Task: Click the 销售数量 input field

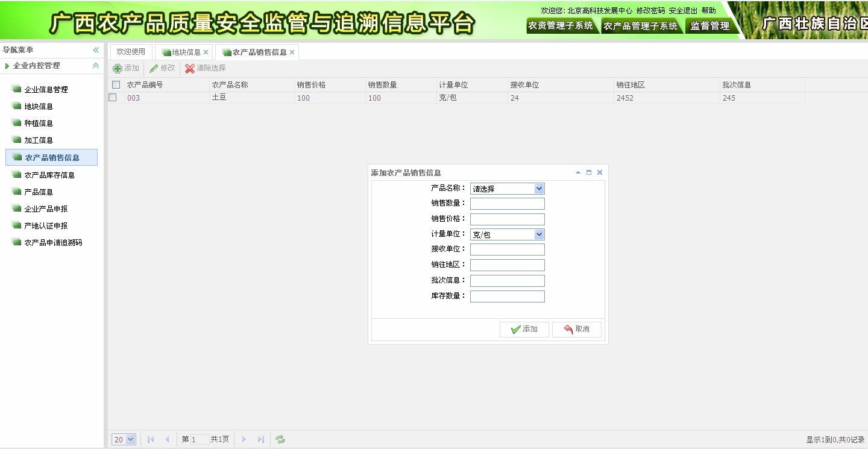Action: pos(507,204)
